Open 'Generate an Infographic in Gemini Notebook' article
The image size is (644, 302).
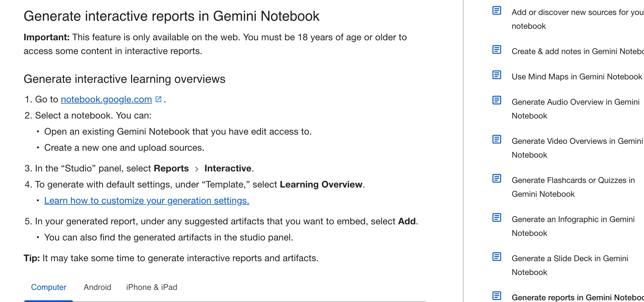(x=573, y=226)
